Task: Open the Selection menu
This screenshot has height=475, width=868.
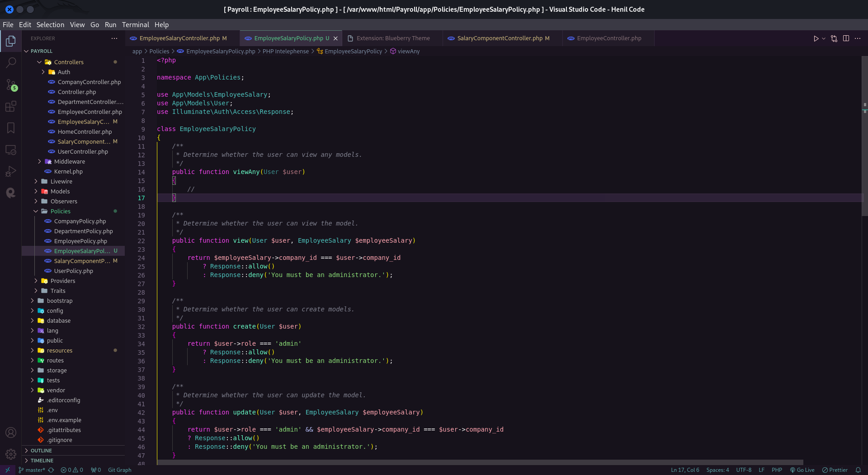Action: pos(50,25)
